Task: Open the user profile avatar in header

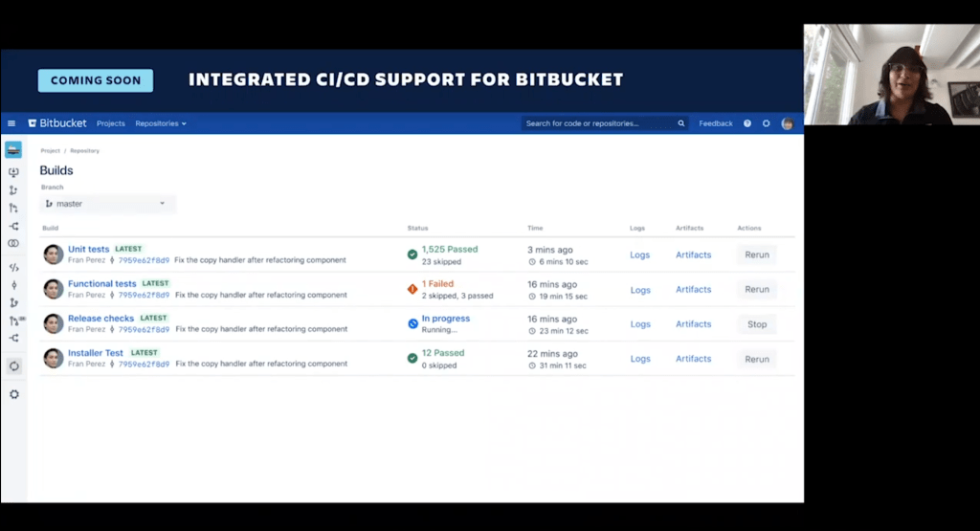Action: 787,123
